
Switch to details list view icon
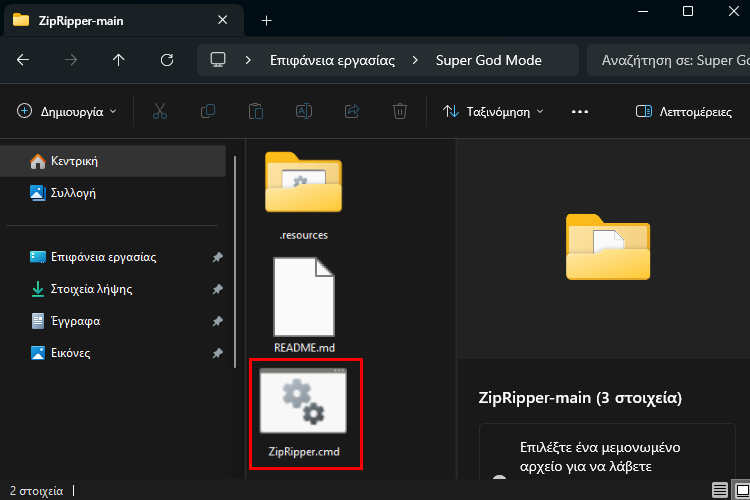(720, 490)
